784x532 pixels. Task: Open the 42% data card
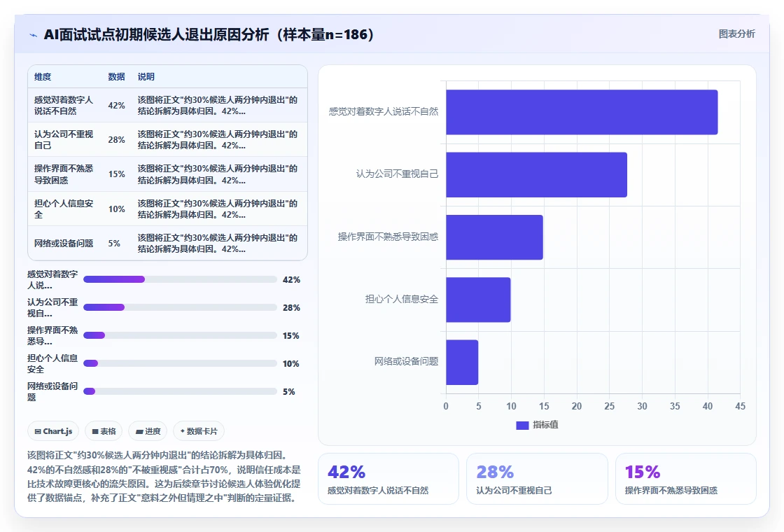(388, 479)
